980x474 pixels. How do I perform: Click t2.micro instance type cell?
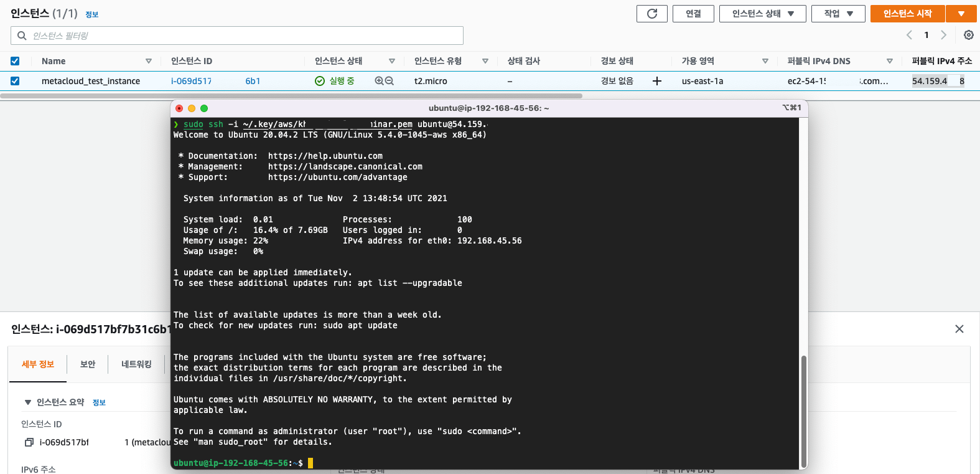click(431, 81)
